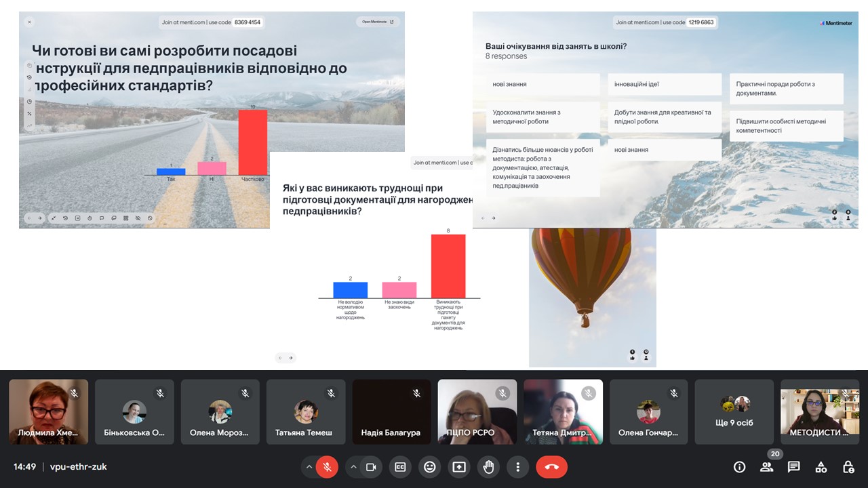Click the present screen icon
Screen dimensions: 868x488
point(459,467)
